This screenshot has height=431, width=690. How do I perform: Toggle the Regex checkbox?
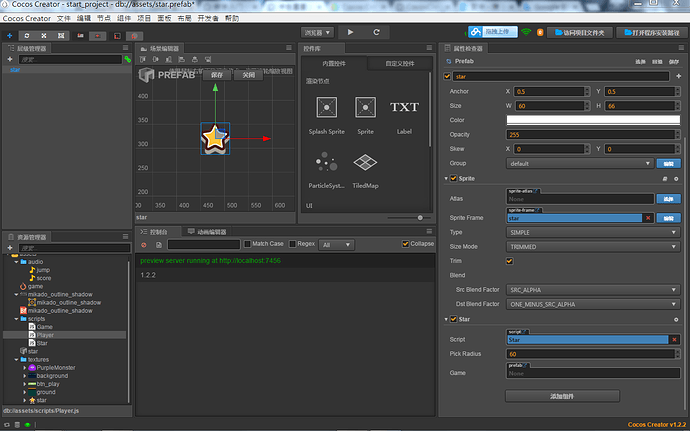(292, 244)
